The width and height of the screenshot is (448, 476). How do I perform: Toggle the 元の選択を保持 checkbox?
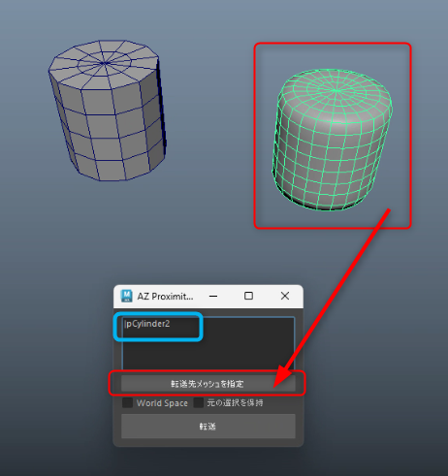click(x=199, y=402)
